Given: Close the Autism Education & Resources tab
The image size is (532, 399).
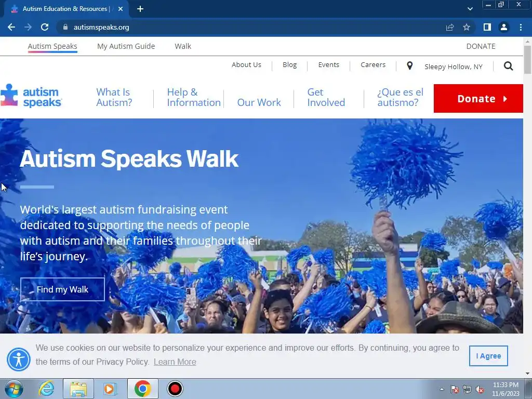Looking at the screenshot, I should (121, 9).
